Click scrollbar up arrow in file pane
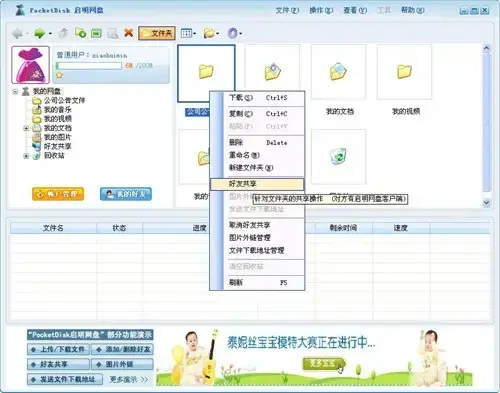Screen dimensions: 500x393 pos(487,48)
